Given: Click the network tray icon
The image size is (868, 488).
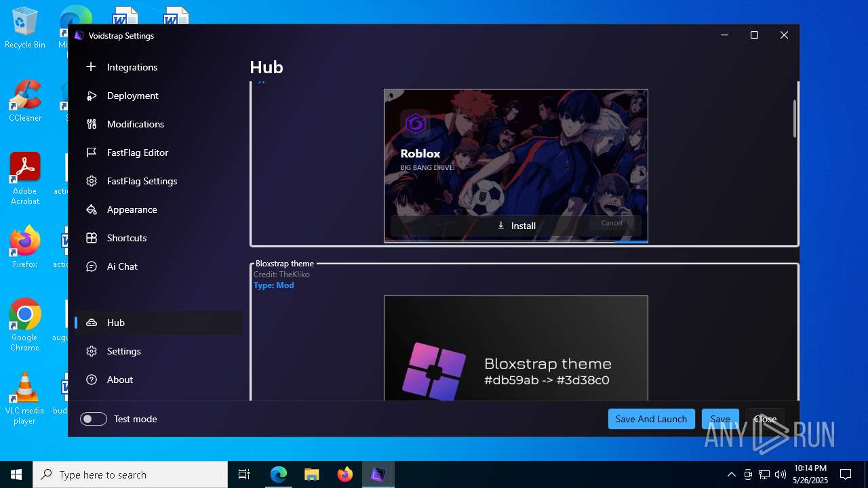Looking at the screenshot, I should click(x=764, y=474).
